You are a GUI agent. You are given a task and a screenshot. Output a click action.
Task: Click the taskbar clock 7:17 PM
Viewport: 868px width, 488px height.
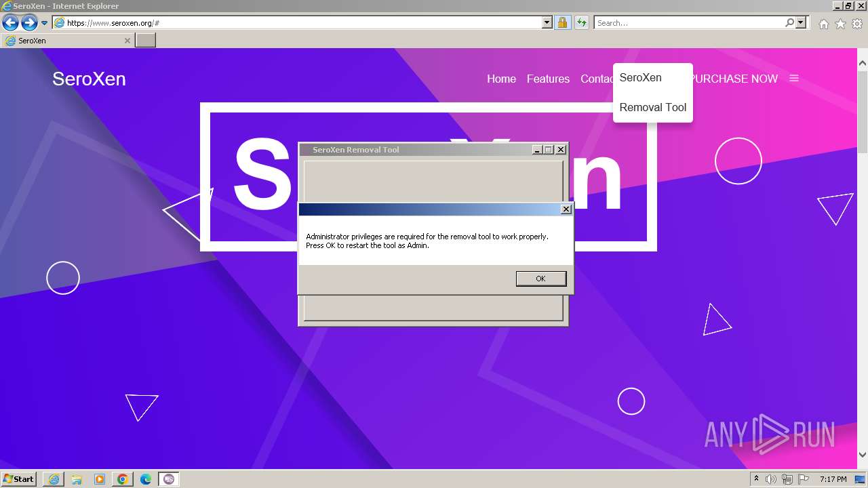click(833, 479)
